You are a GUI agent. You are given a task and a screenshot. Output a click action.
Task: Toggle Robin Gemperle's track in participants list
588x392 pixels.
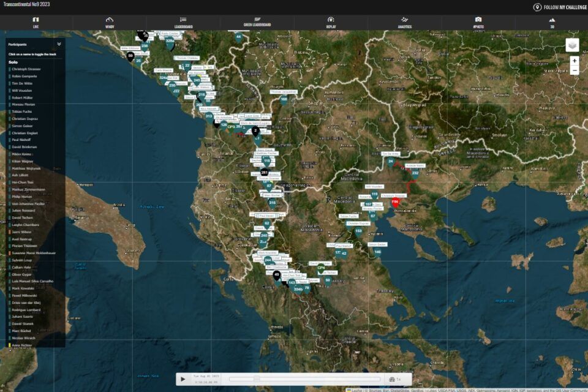pos(24,76)
